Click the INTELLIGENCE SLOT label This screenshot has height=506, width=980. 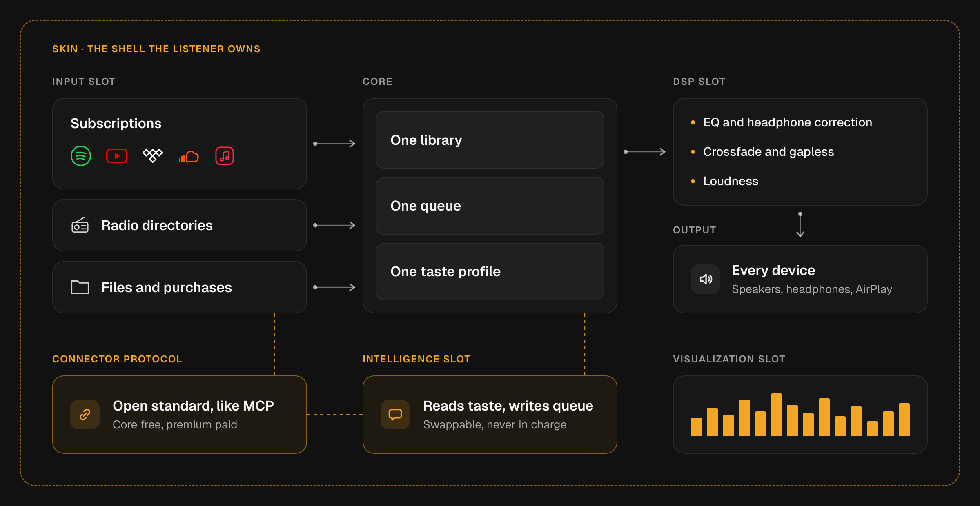pyautogui.click(x=416, y=359)
